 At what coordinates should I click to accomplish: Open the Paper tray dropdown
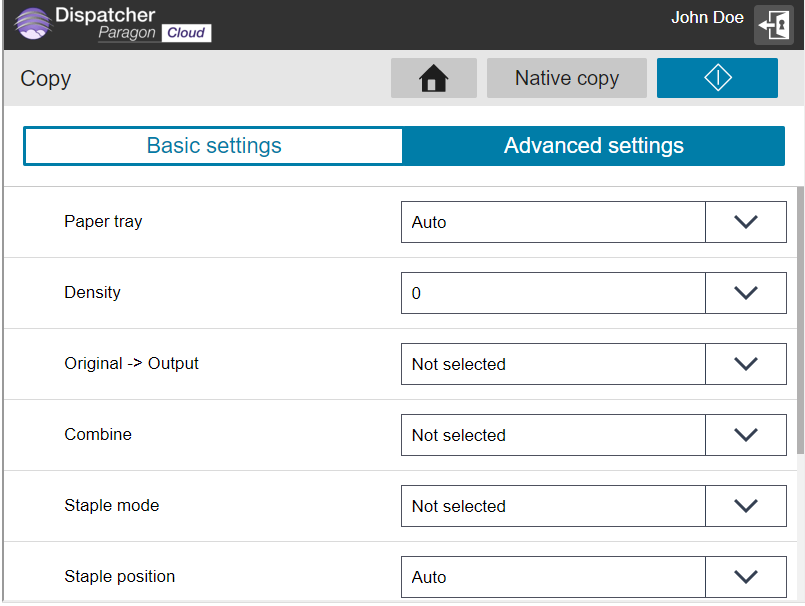(x=746, y=221)
